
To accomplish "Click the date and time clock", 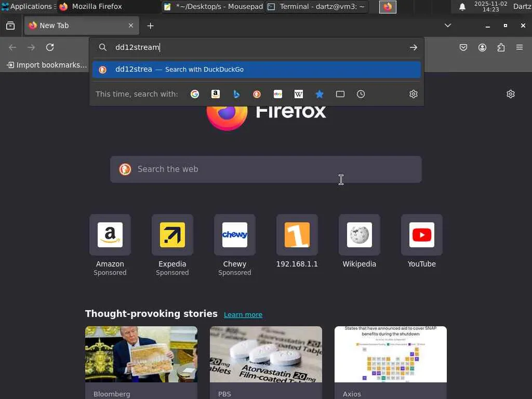I will 490,6.
